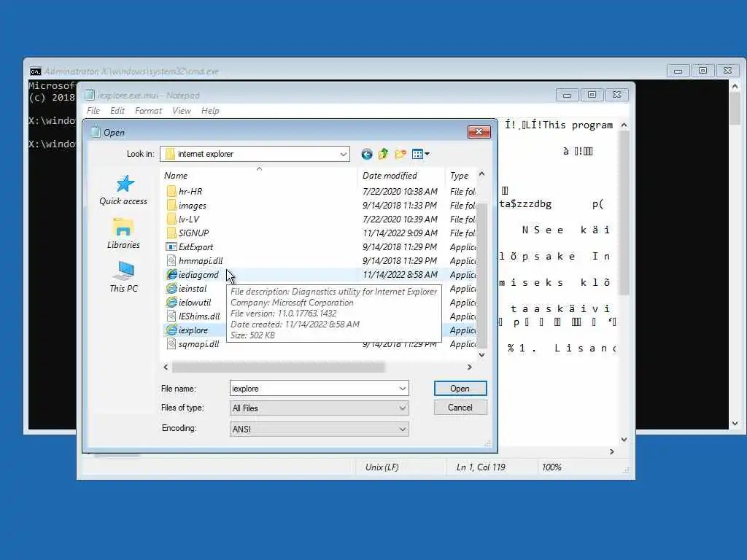Open the Notepad File menu

(93, 111)
